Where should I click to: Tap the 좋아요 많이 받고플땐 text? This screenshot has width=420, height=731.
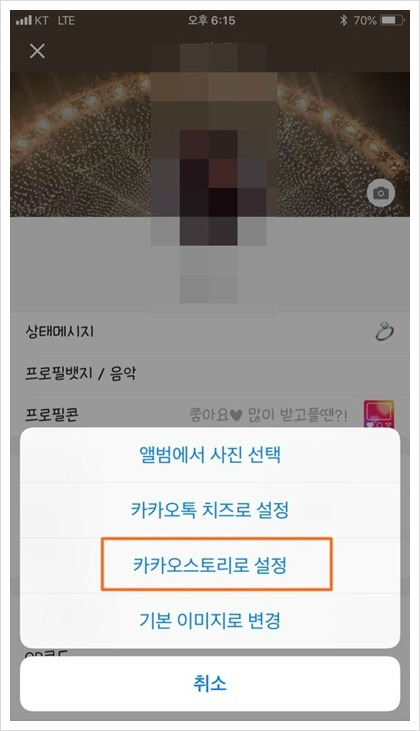268,414
